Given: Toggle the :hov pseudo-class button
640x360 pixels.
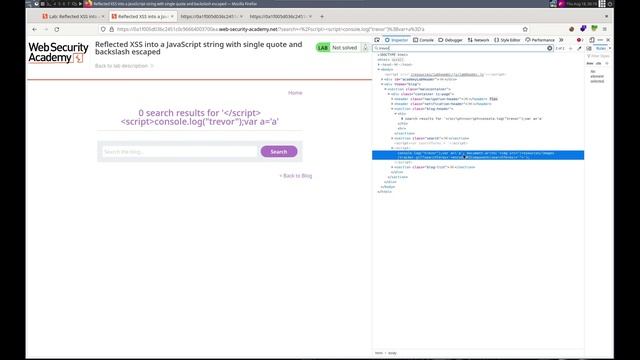Looking at the screenshot, I should click(590, 64).
